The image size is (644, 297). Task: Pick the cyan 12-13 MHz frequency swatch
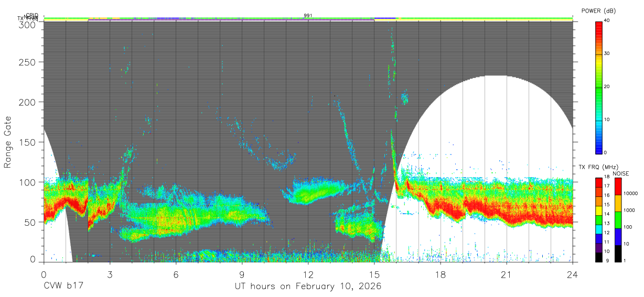[x=599, y=229]
